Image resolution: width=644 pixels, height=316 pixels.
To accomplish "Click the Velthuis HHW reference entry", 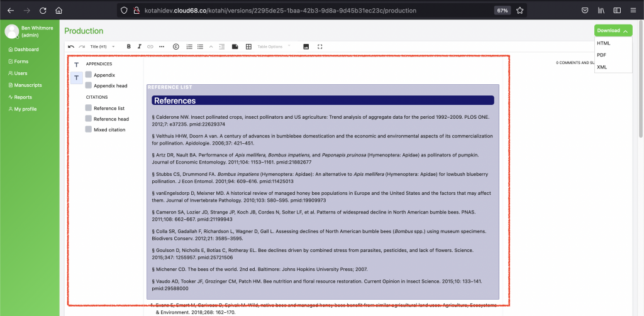I will pyautogui.click(x=323, y=139).
